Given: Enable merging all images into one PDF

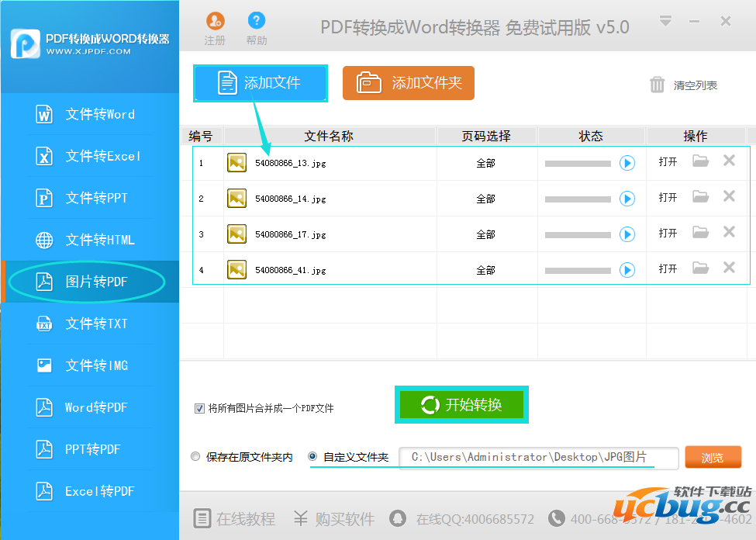Looking at the screenshot, I should pyautogui.click(x=199, y=409).
